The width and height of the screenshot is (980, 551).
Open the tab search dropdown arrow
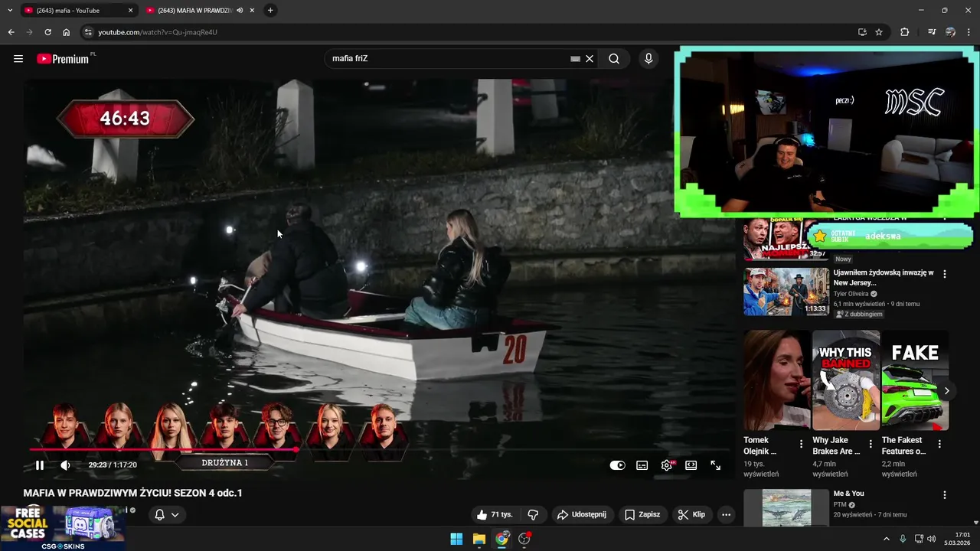10,11
